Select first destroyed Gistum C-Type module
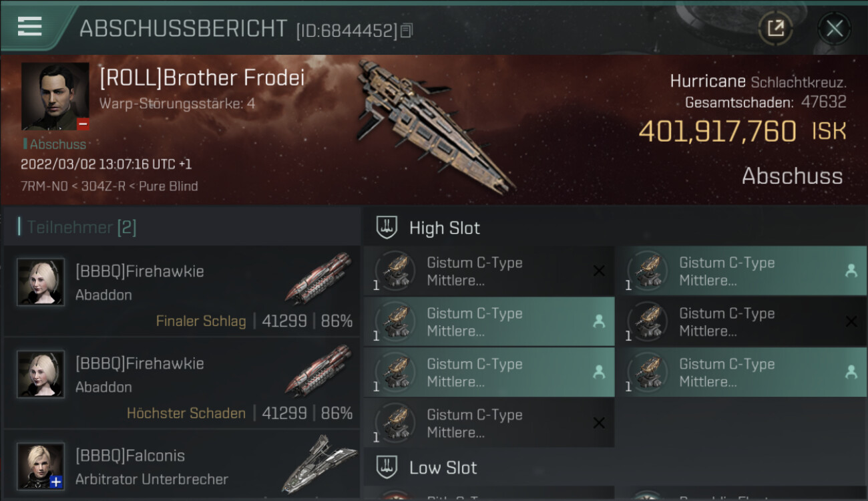 click(489, 271)
